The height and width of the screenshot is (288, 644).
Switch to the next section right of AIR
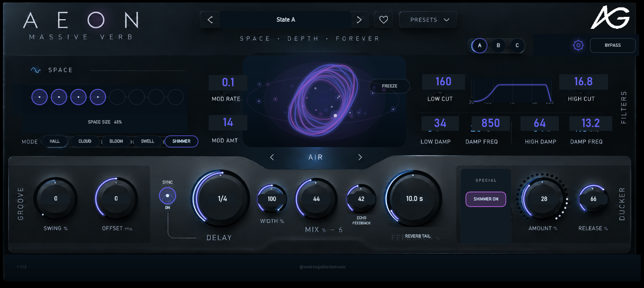pyautogui.click(x=360, y=158)
